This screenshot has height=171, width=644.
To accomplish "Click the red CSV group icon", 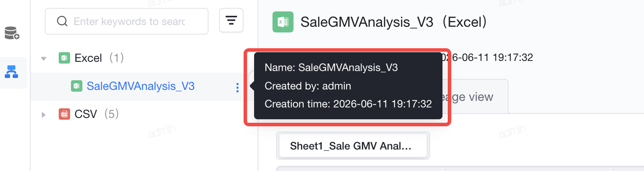I will 64,114.
